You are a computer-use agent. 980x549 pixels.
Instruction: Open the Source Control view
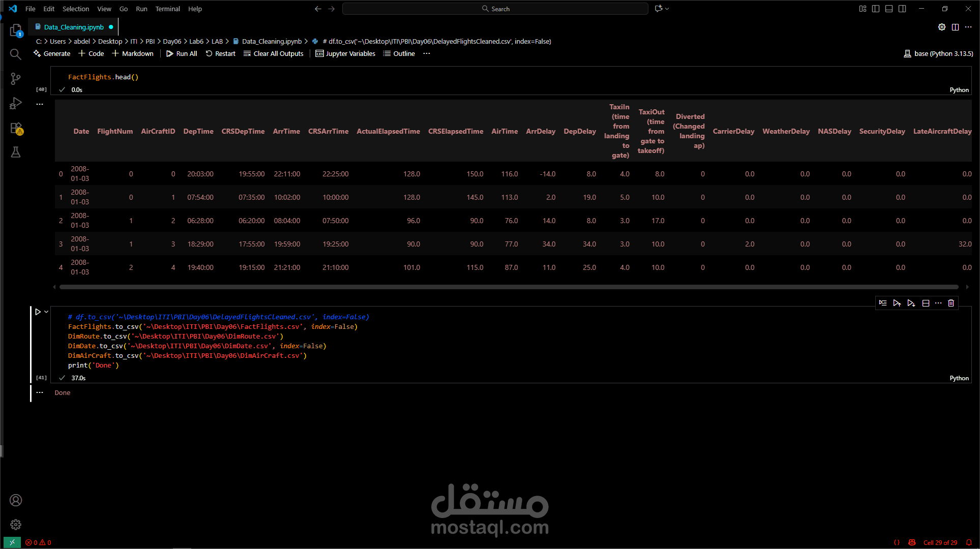coord(16,79)
